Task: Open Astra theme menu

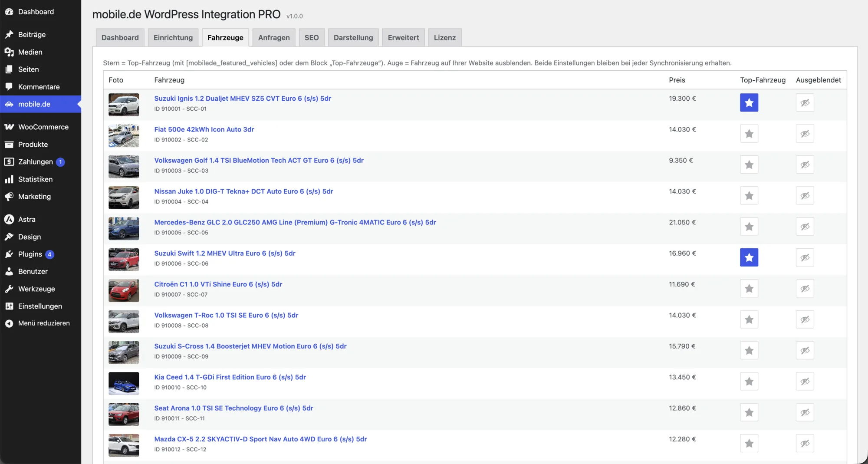Action: (x=26, y=220)
